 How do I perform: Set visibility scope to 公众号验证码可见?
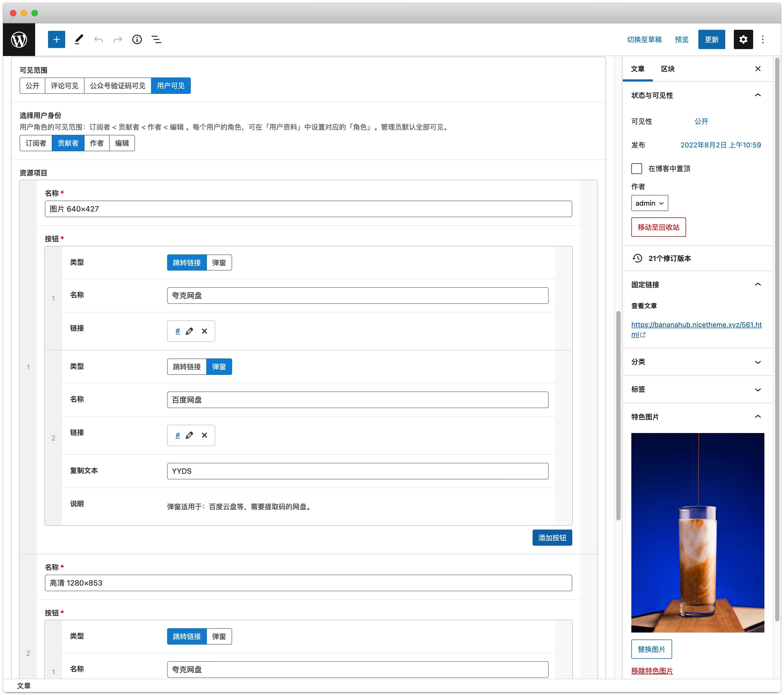click(118, 86)
